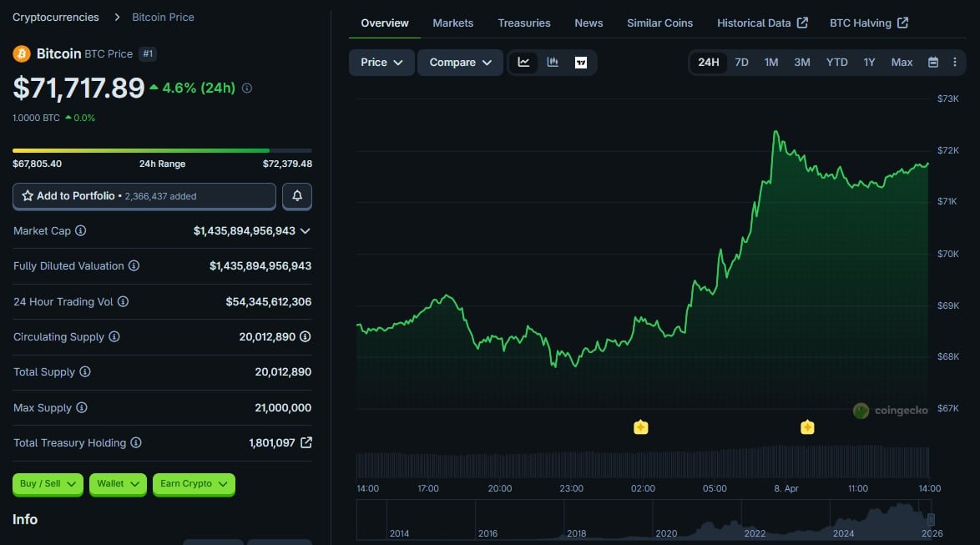Select the 7D time range
This screenshot has height=545, width=980.
coord(741,63)
